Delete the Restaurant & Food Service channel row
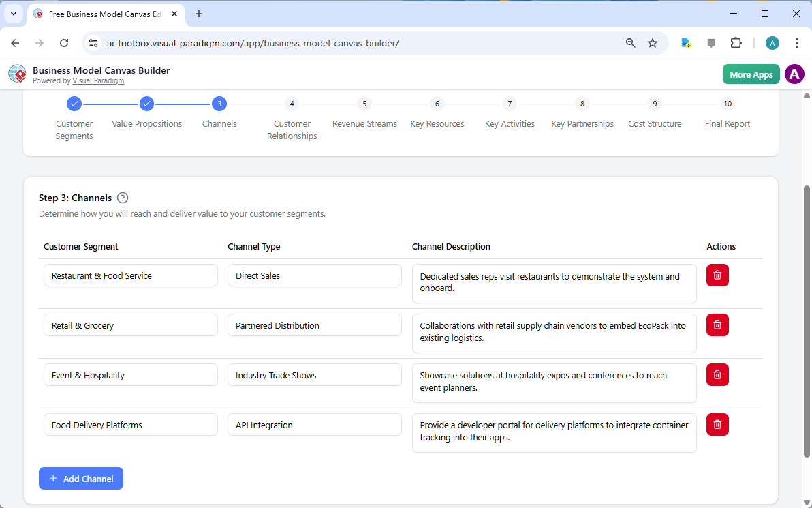The width and height of the screenshot is (812, 508). coord(717,275)
